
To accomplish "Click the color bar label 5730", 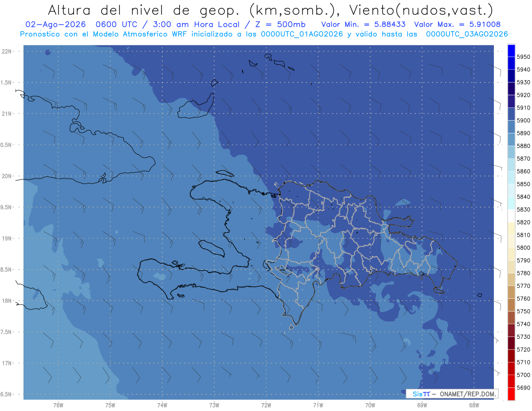I will 524,337.
